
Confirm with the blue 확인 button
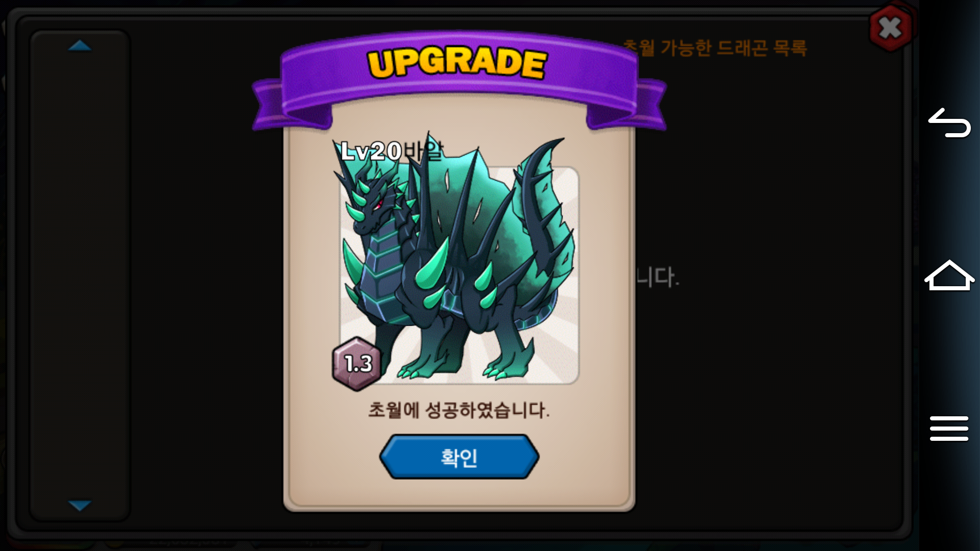coord(459,457)
